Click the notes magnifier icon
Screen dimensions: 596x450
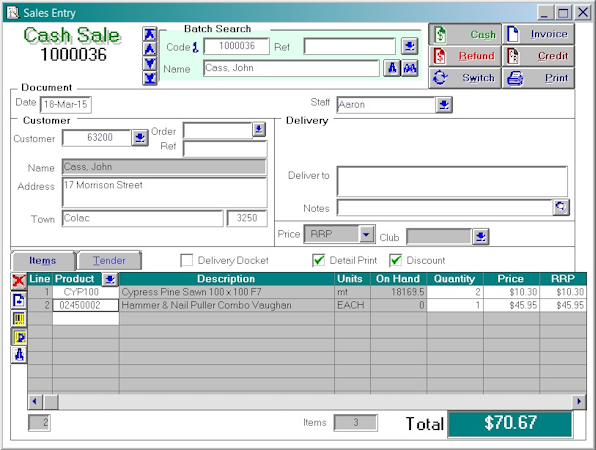(x=561, y=208)
